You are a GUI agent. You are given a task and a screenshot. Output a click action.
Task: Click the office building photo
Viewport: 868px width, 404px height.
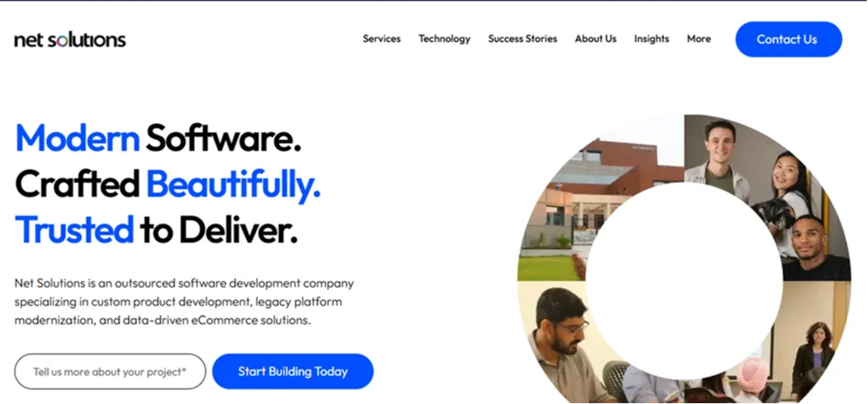pos(600,198)
